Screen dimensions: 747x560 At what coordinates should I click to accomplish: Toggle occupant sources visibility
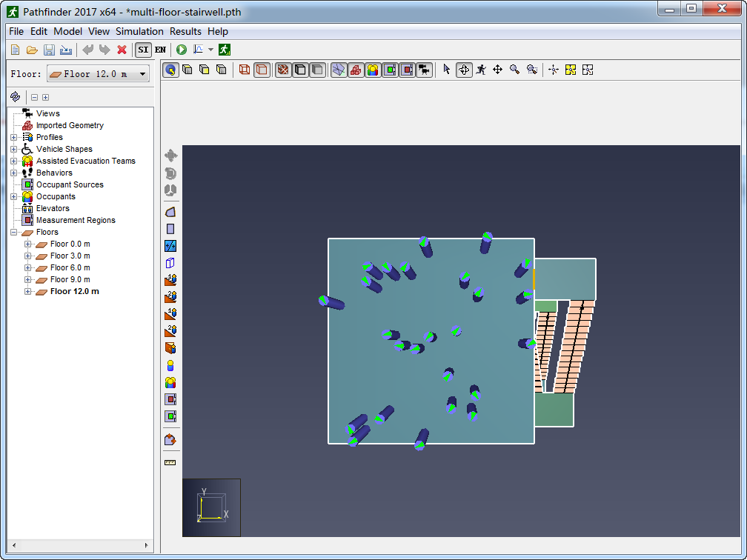(390, 70)
